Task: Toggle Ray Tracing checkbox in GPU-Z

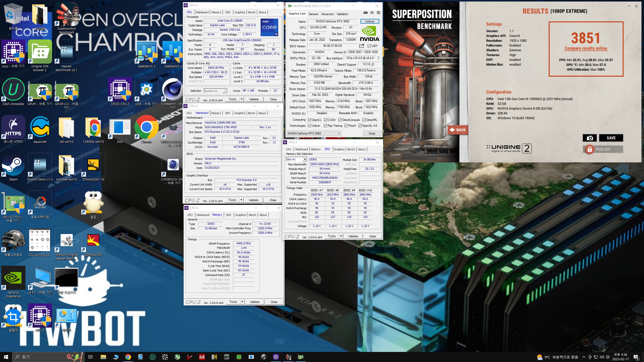Action: (325, 126)
